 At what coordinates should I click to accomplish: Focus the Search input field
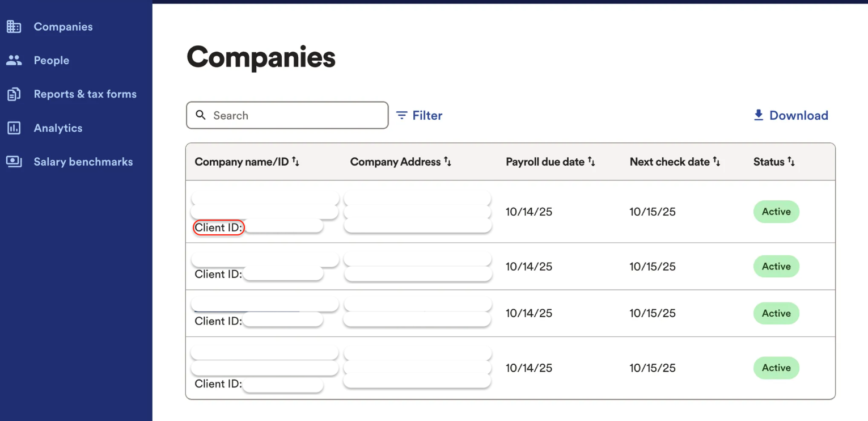[295, 116]
